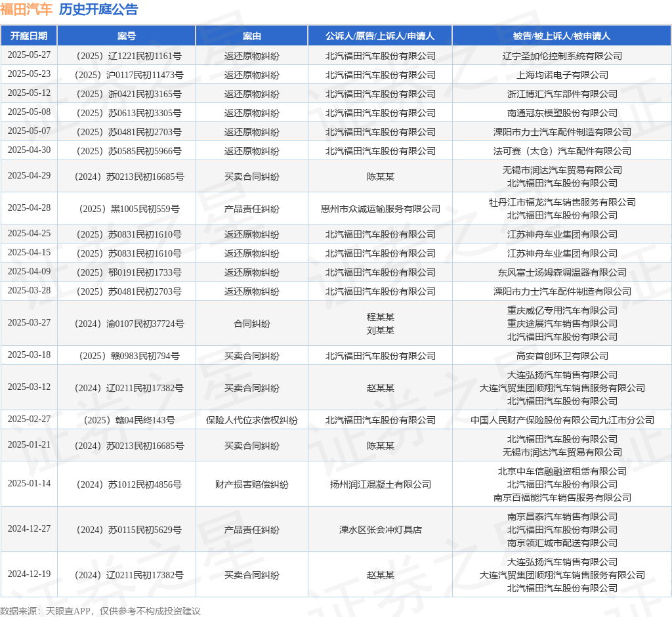Click date cell 2025-05-27
Image resolution: width=672 pixels, height=617 pixels.
[29, 55]
